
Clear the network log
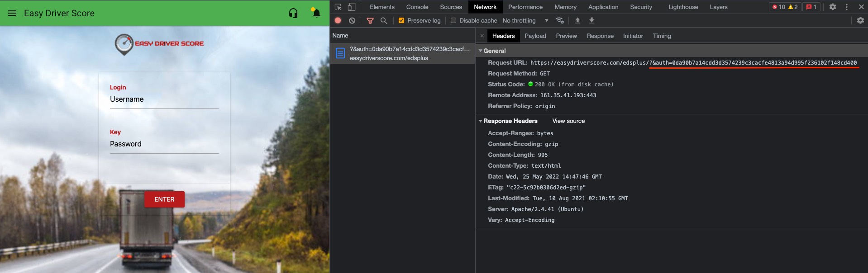[352, 20]
